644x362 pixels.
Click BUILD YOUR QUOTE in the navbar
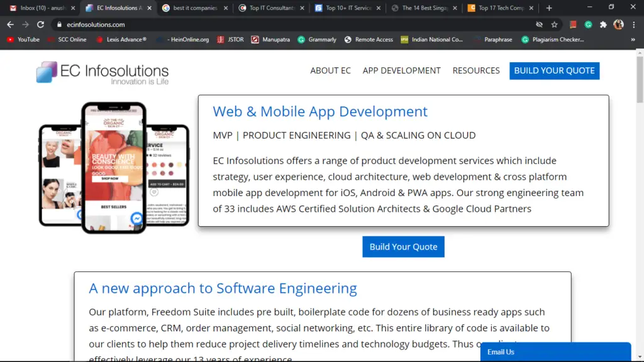pyautogui.click(x=555, y=70)
